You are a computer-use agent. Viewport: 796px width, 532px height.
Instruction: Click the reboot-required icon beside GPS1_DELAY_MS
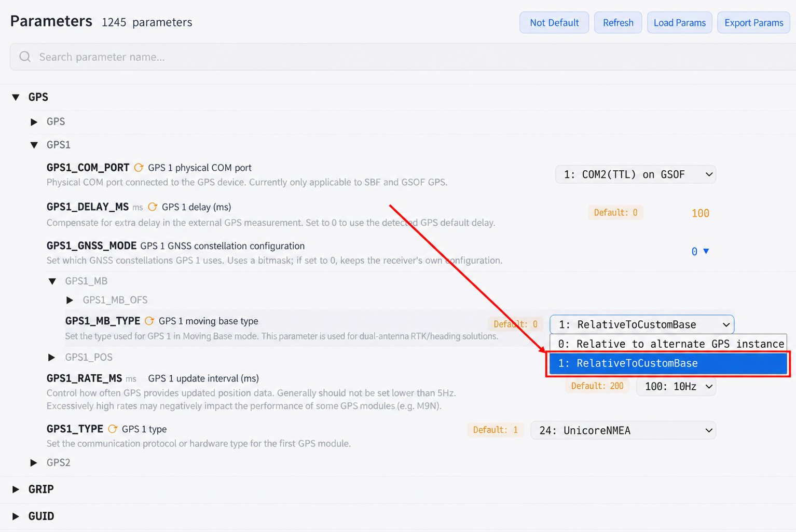153,207
